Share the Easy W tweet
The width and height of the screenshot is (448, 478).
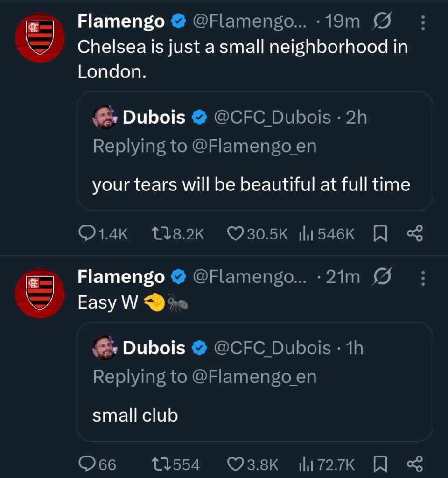coord(415,464)
